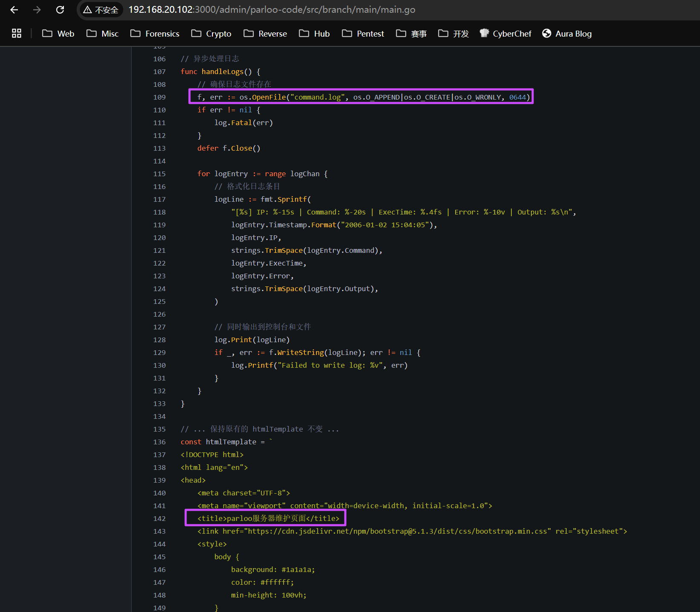Image resolution: width=700 pixels, height=612 pixels.
Task: Click line number 107 at handleLogs function
Action: (x=159, y=71)
